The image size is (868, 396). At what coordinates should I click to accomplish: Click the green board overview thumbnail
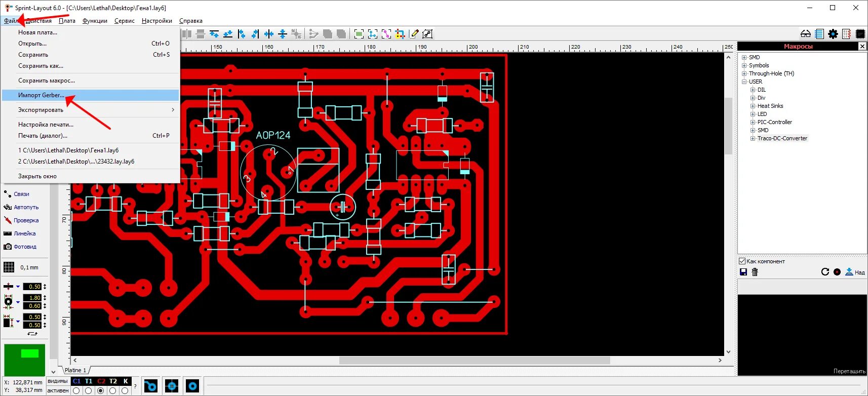click(x=25, y=360)
